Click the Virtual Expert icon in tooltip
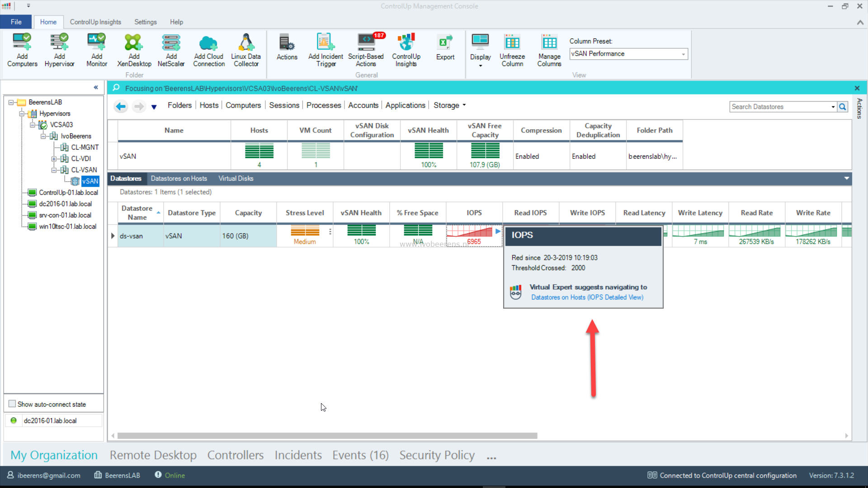868x488 pixels. click(515, 292)
